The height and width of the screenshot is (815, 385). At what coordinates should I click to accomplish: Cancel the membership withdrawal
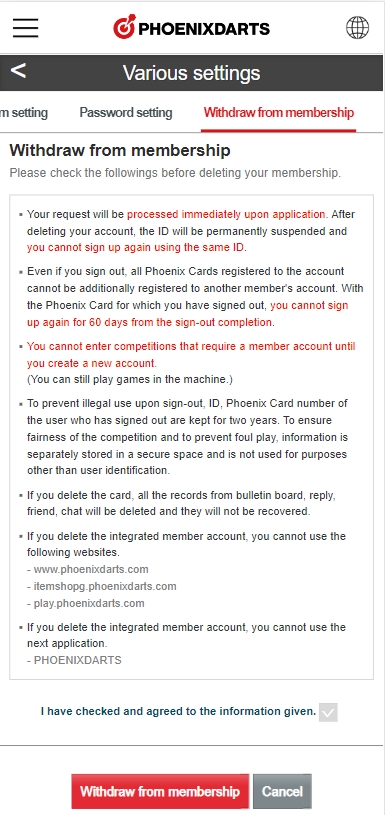coord(282,791)
